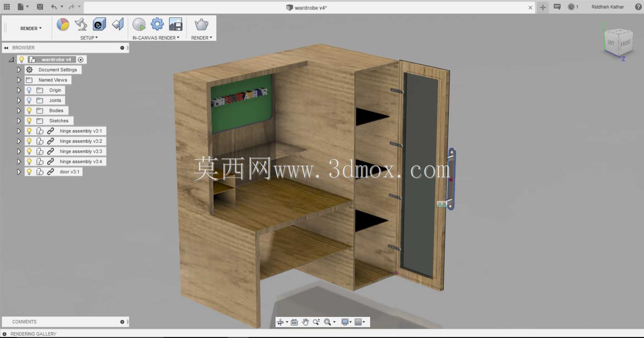Image resolution: width=644 pixels, height=338 pixels.
Task: Open a new design tab with the plus icon
Action: [x=543, y=7]
